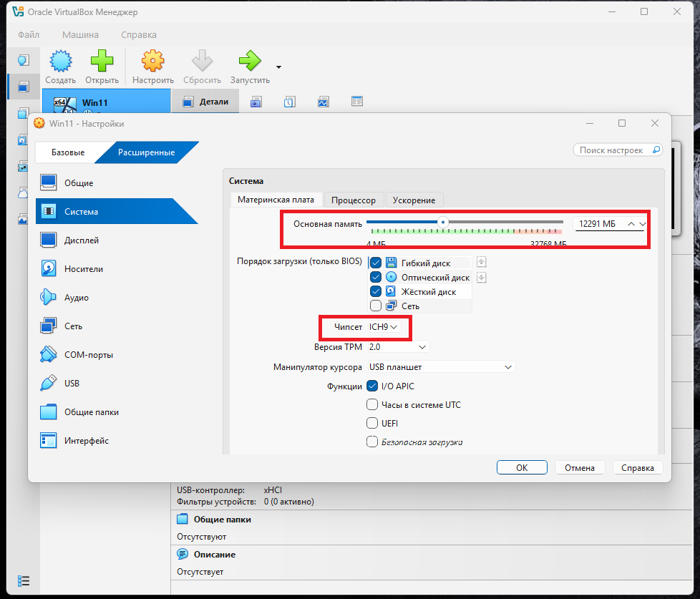Open the Версия TPM dropdown

point(398,347)
